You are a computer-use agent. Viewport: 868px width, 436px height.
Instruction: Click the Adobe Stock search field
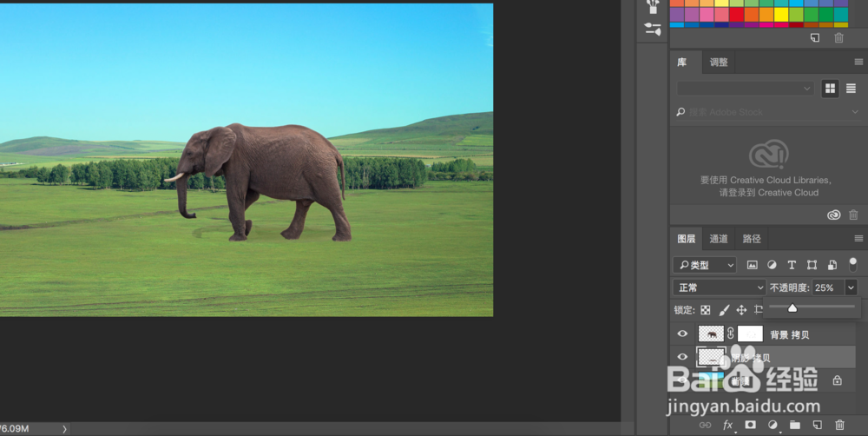coord(766,112)
